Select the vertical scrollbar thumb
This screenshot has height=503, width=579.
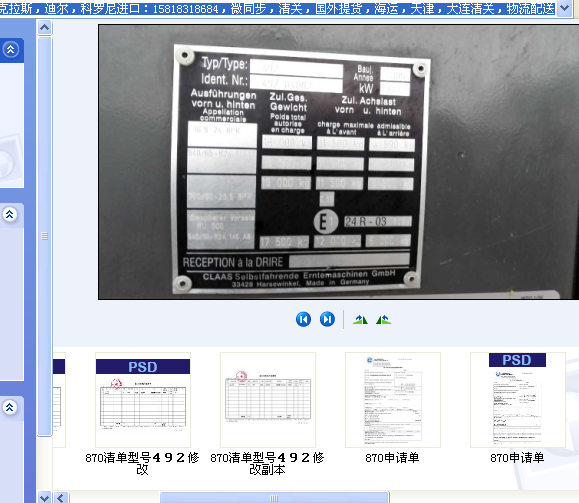coord(45,236)
